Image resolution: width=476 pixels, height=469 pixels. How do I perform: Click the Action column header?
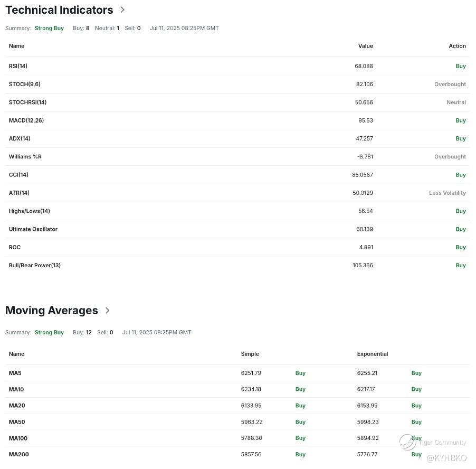tap(457, 46)
